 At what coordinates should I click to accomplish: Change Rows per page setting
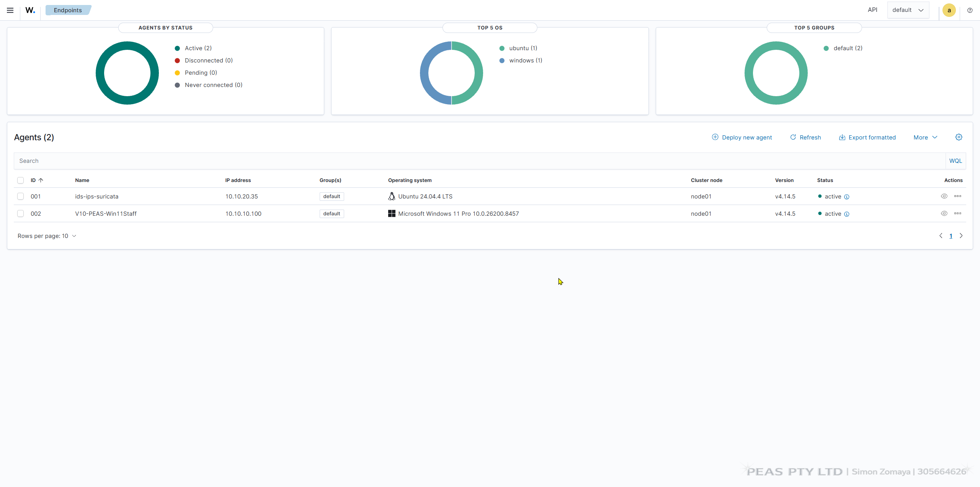(47, 236)
